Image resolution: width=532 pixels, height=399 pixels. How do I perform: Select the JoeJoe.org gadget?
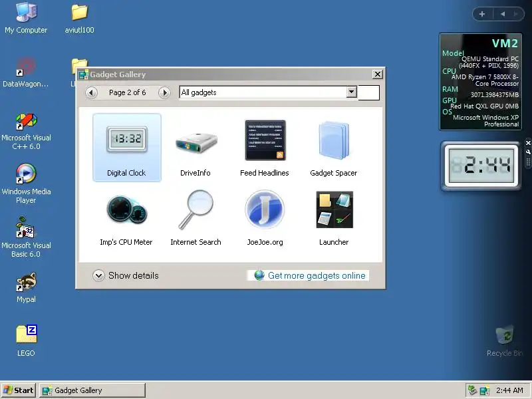coord(265,219)
